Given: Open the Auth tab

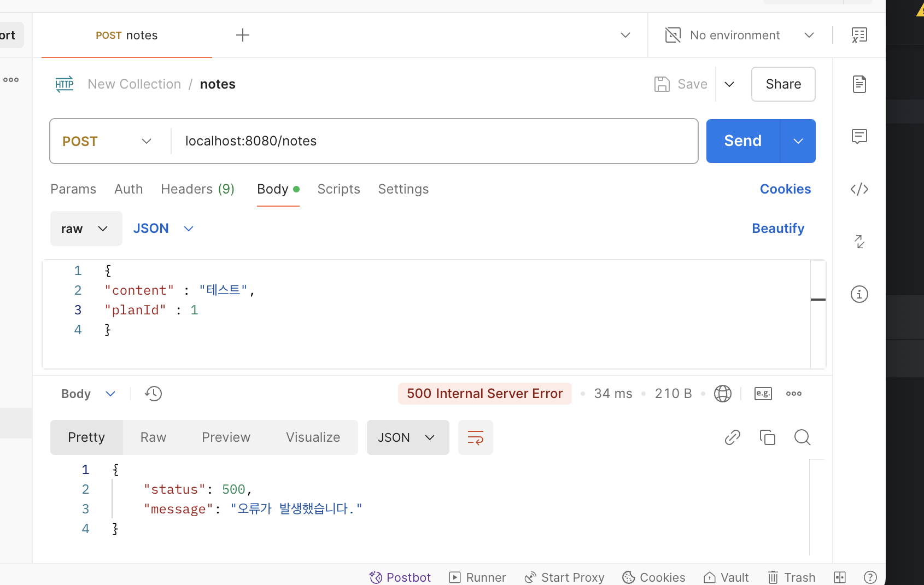Looking at the screenshot, I should [128, 189].
